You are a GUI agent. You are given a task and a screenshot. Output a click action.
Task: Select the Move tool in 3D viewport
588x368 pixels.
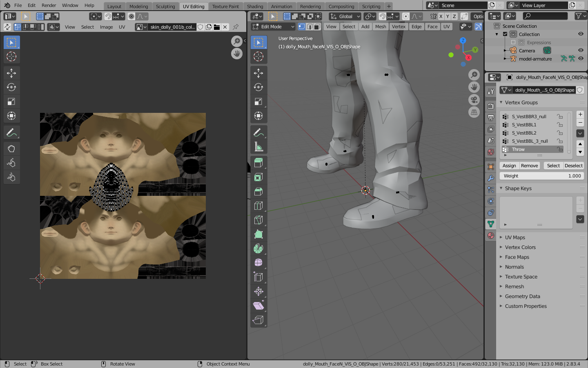coord(258,73)
